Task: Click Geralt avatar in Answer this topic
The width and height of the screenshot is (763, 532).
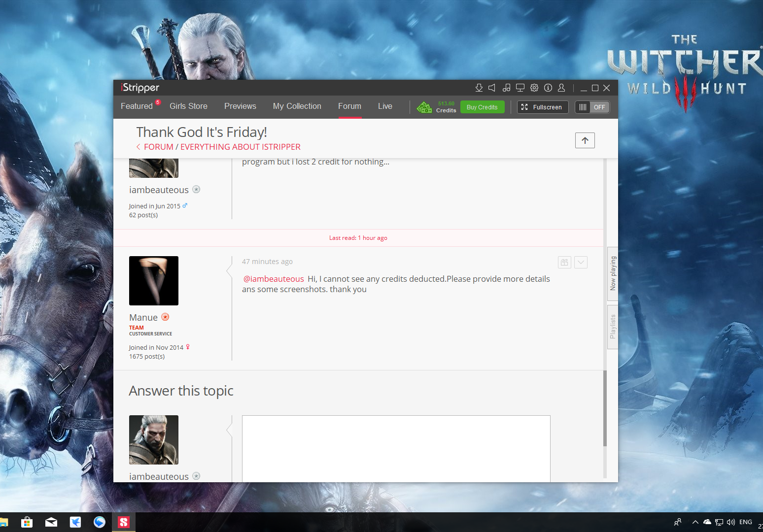Action: point(154,440)
